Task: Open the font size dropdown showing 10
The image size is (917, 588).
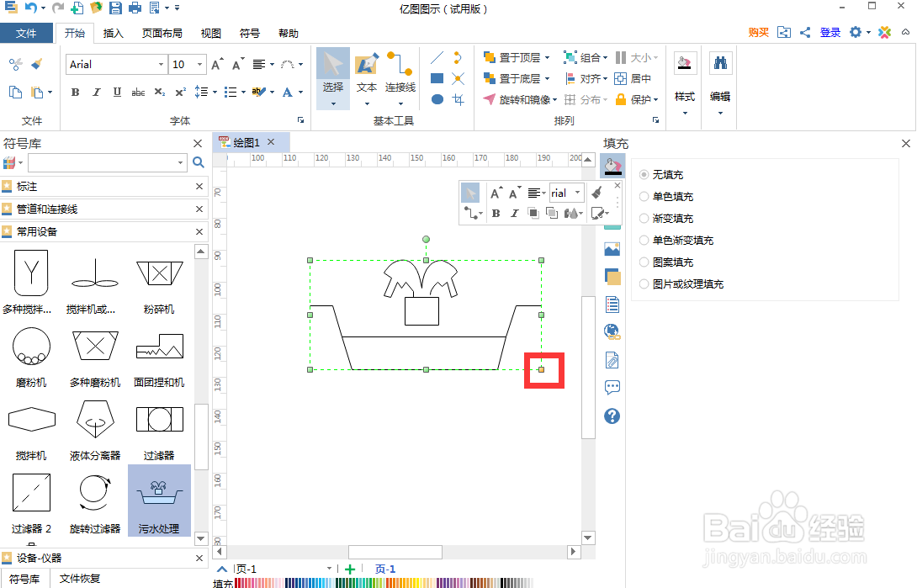Action: 200,64
